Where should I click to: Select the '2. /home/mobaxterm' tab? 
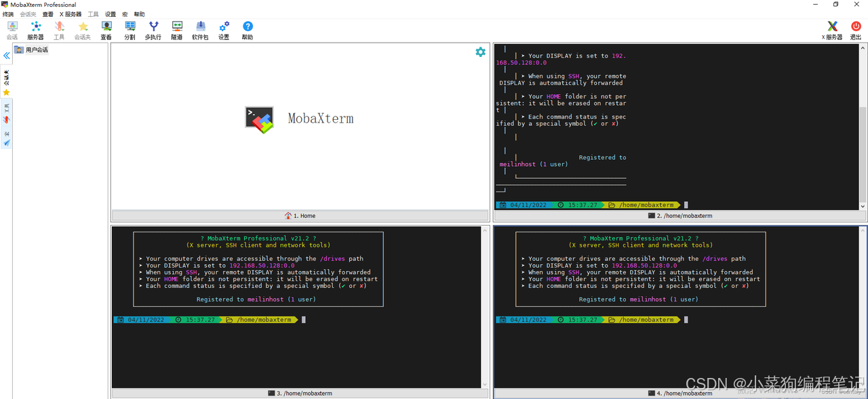point(679,215)
